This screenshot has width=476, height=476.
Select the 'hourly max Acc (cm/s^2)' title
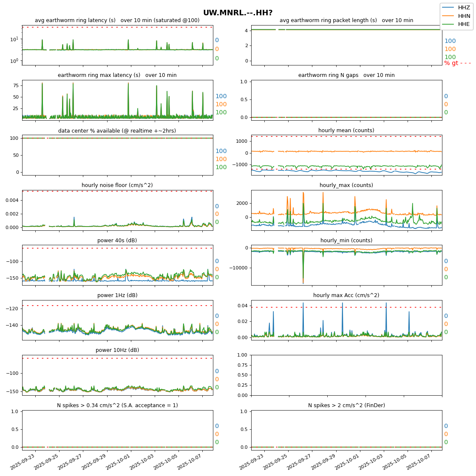[346, 295]
